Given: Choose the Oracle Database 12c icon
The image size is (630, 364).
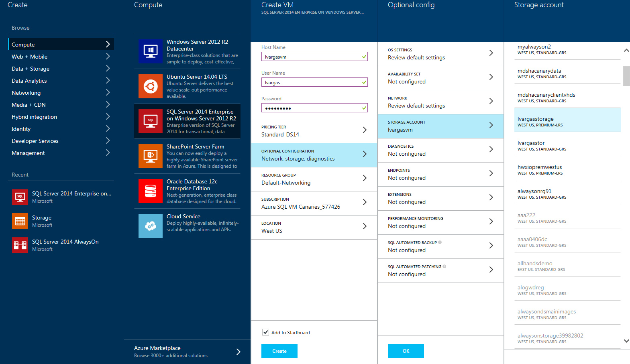Looking at the screenshot, I should [x=150, y=191].
